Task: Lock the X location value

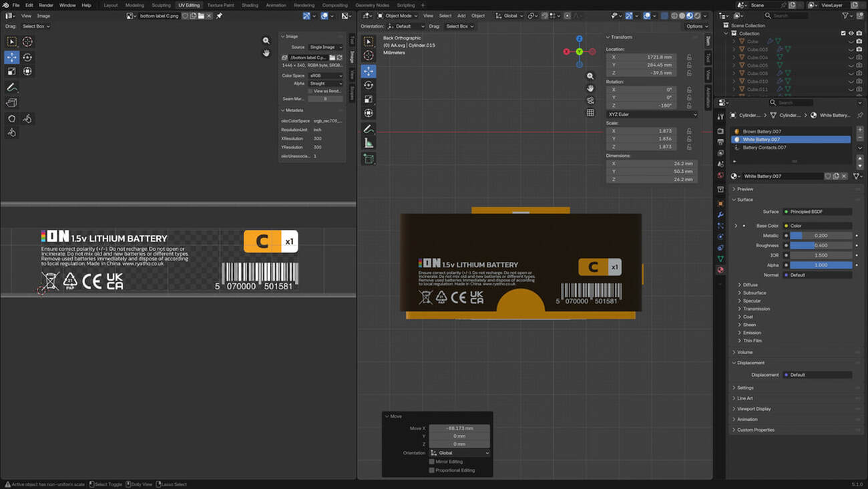Action: (689, 57)
